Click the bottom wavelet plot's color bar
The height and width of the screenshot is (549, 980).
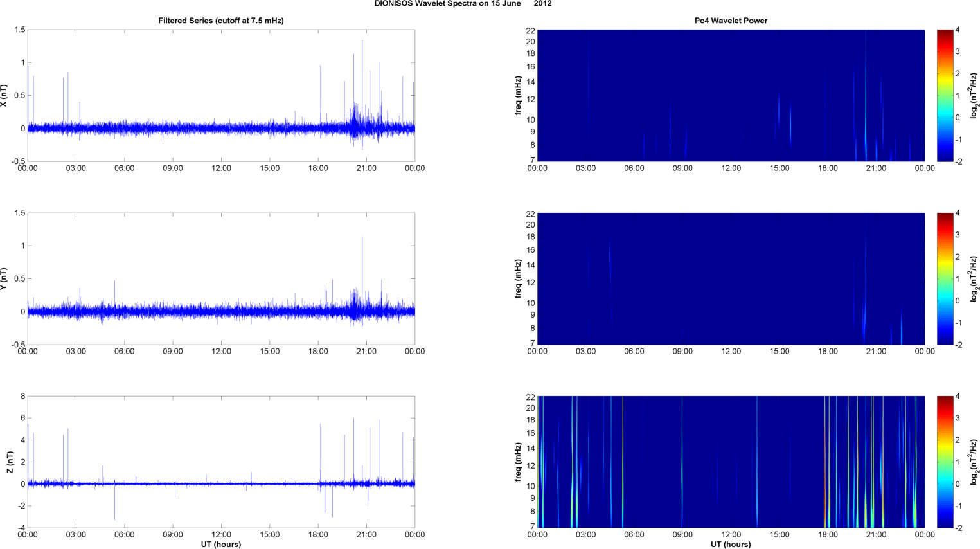pyautogui.click(x=944, y=462)
